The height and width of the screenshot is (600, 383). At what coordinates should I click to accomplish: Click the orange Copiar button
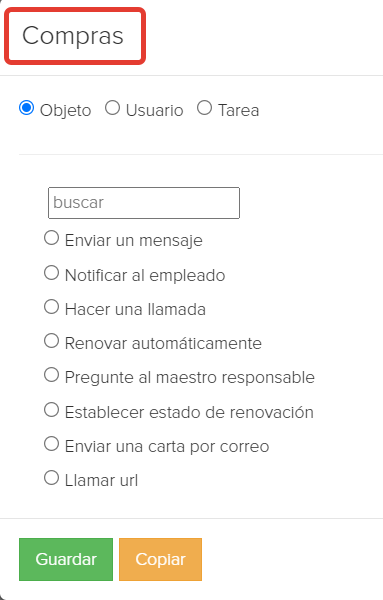(x=160, y=559)
